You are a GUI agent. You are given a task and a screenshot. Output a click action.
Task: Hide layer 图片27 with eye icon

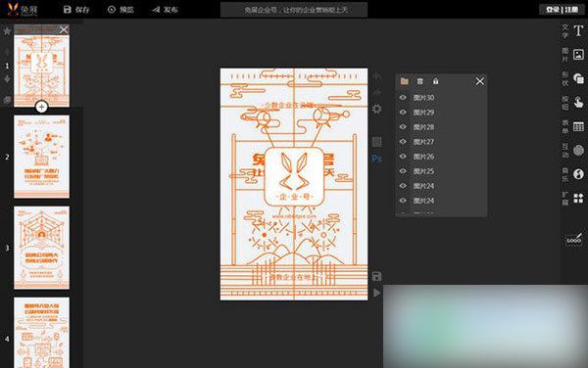pyautogui.click(x=403, y=142)
